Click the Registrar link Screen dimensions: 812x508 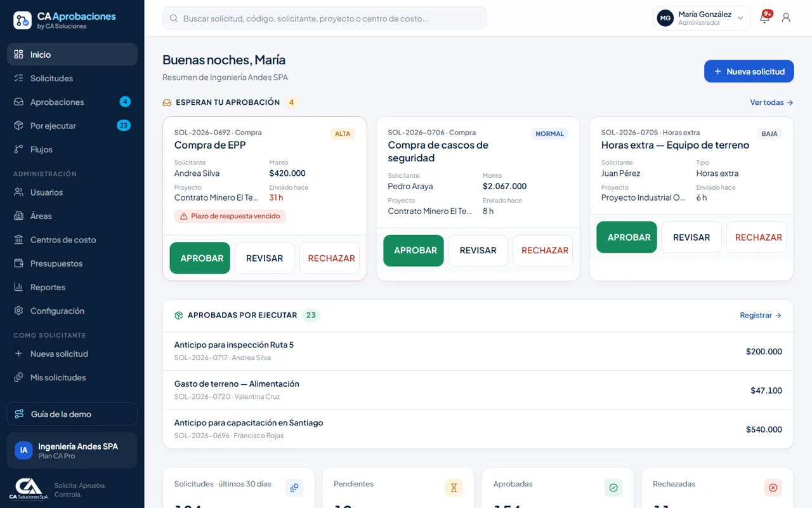761,315
